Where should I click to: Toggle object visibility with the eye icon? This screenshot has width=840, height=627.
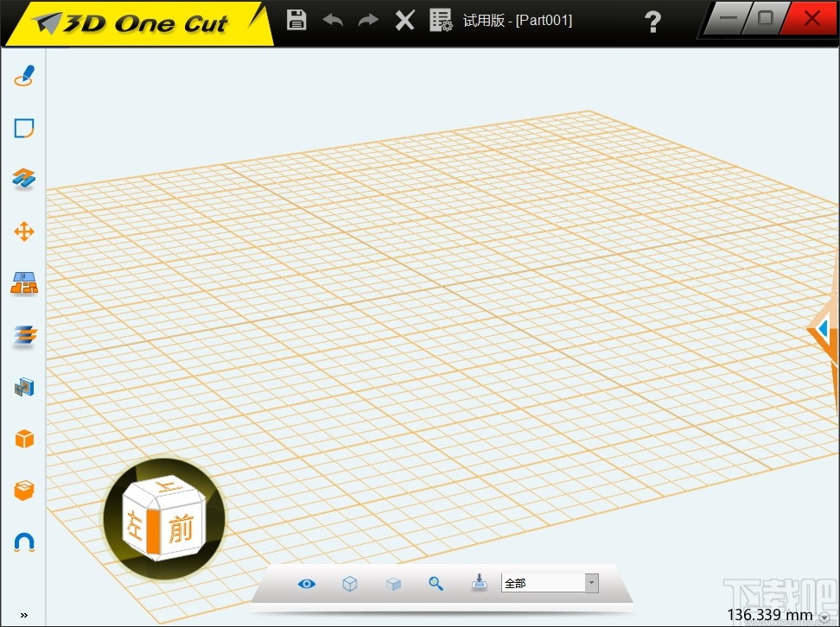[x=306, y=583]
